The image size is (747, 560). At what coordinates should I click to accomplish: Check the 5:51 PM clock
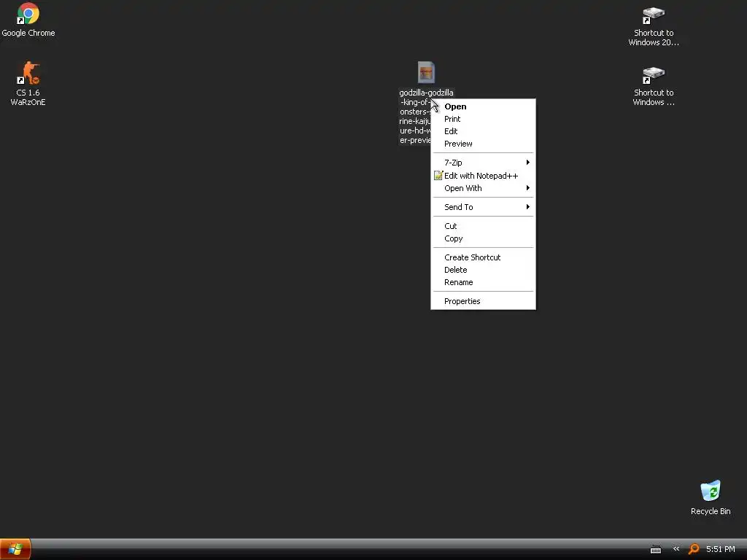tap(720, 549)
